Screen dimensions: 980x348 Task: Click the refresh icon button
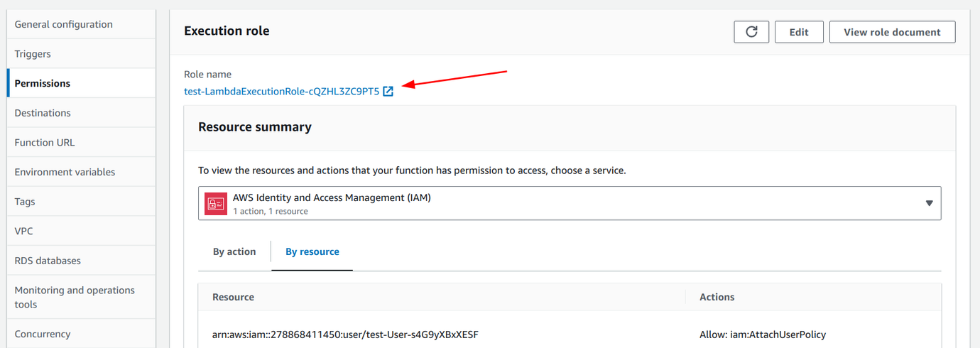pyautogui.click(x=751, y=32)
